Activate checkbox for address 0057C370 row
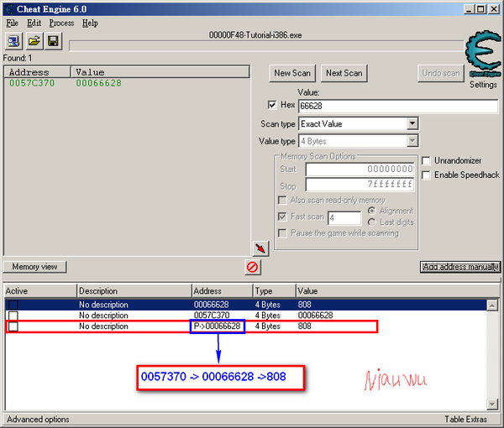Screen dimensions: 504x428 point(13,316)
